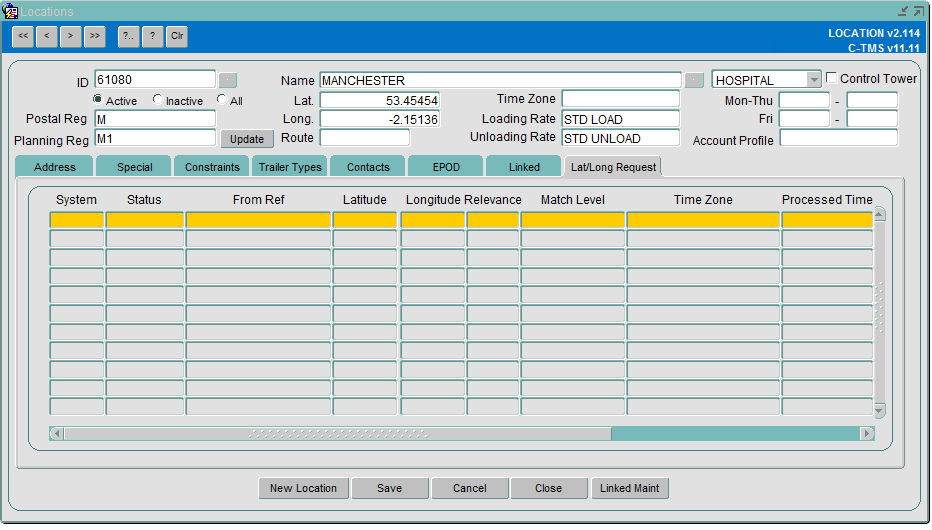Screen dimensions: 932x530
Task: Go to previous record with < button
Action: 46,36
